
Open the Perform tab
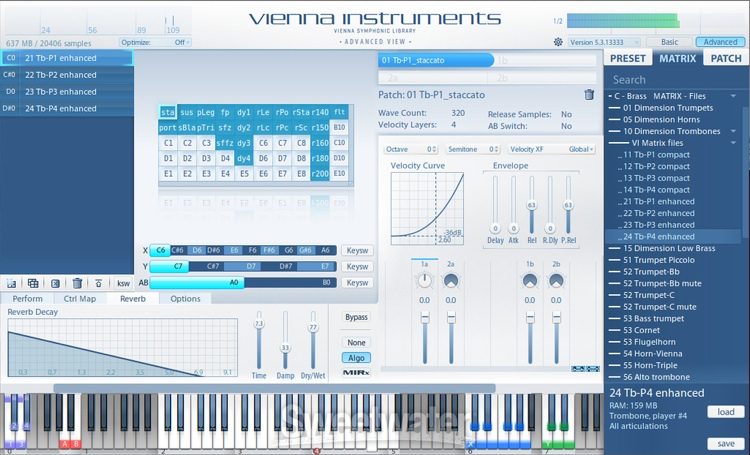coord(27,299)
